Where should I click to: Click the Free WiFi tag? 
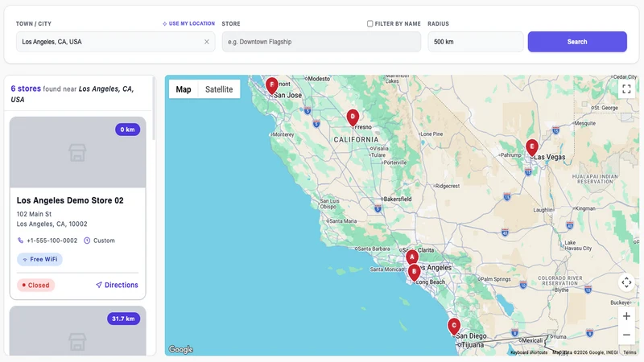pyautogui.click(x=39, y=259)
